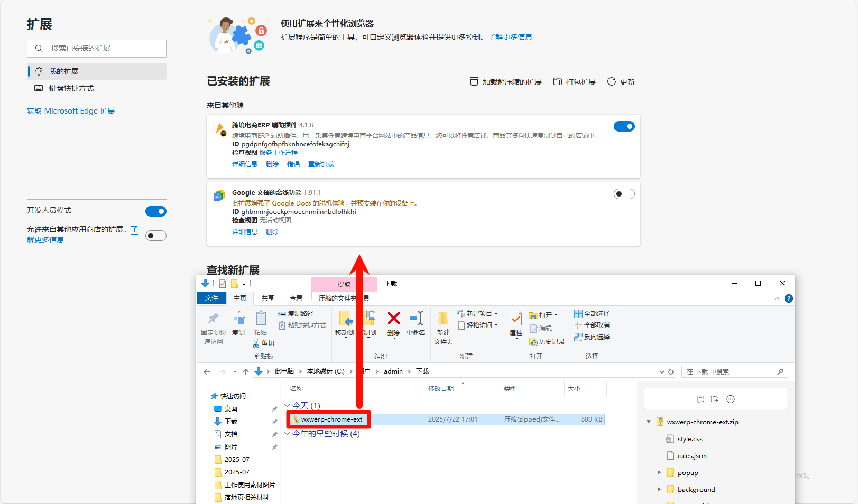The width and height of the screenshot is (858, 504).
Task: Click 全部选择 (Select all) in ribbon
Action: click(592, 314)
